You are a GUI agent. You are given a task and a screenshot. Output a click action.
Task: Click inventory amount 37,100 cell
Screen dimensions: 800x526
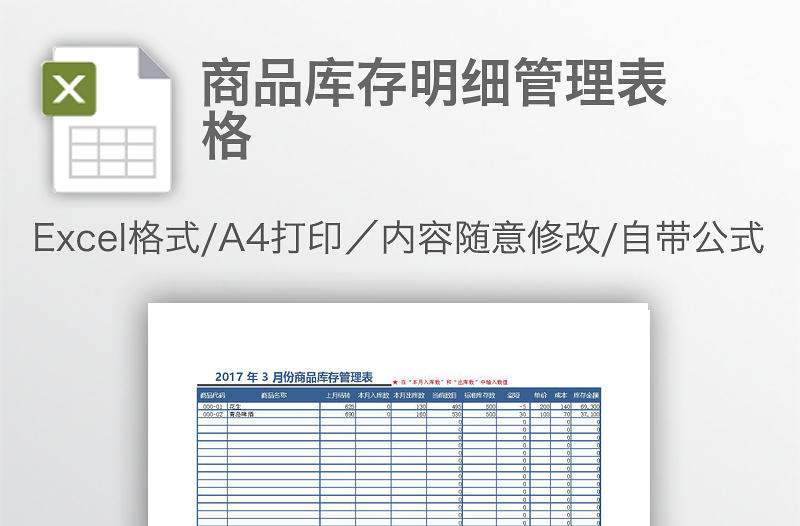[x=586, y=414]
